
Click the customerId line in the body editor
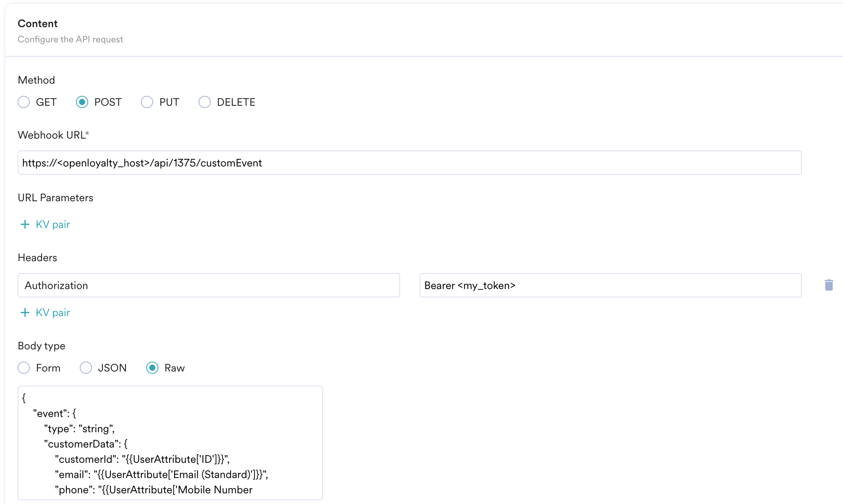[141, 459]
